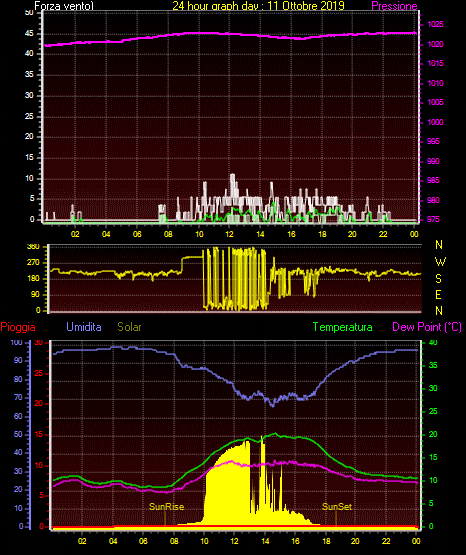466x555 pixels.
Task: Click the 1025 pressure axis value
Action: (x=435, y=24)
